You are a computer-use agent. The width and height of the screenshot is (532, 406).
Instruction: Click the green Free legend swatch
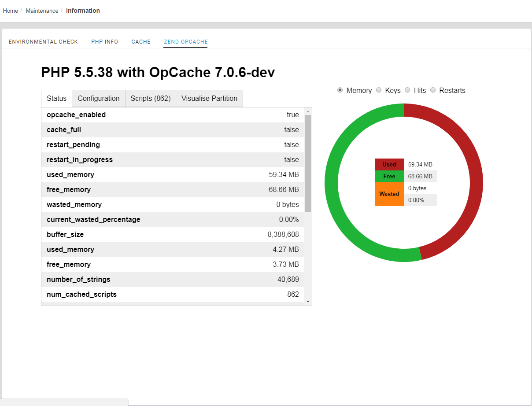[389, 177]
